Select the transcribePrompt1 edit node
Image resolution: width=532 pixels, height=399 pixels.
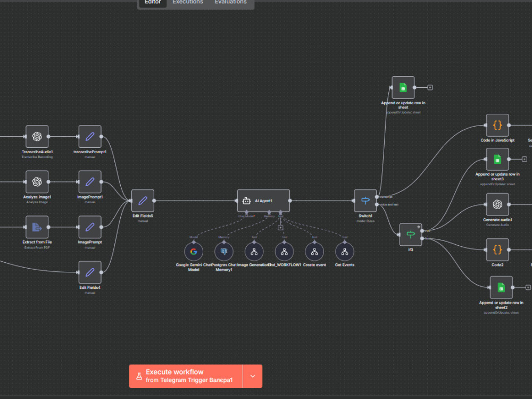tap(90, 136)
